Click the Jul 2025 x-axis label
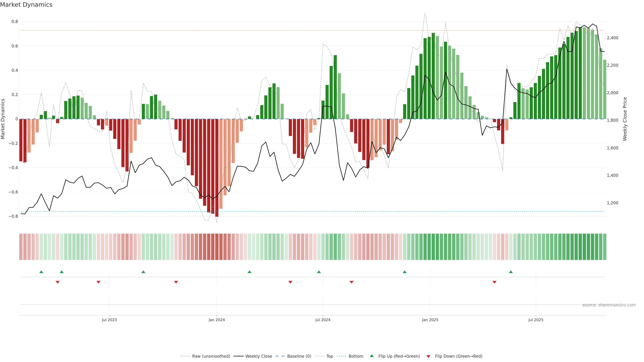The height and width of the screenshot is (362, 644). 535,320
